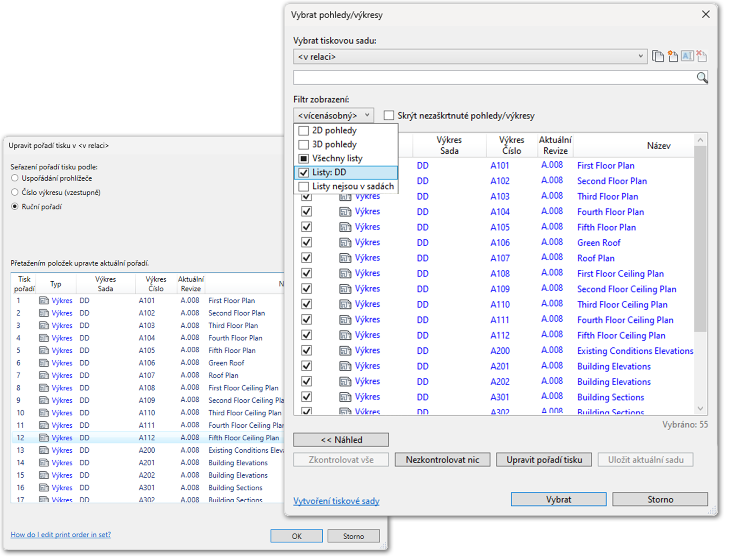
Task: Open the 'Vytvoření tiskové sady' link
Action: [336, 501]
